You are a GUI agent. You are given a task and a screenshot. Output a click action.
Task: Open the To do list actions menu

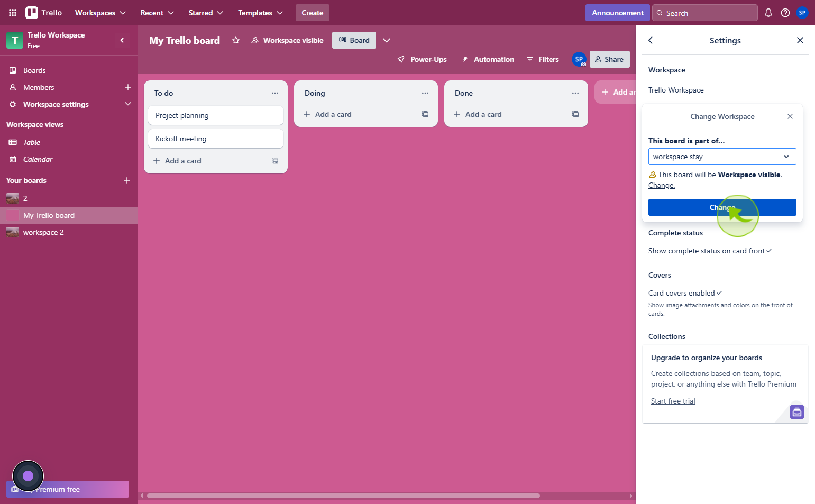coord(275,93)
